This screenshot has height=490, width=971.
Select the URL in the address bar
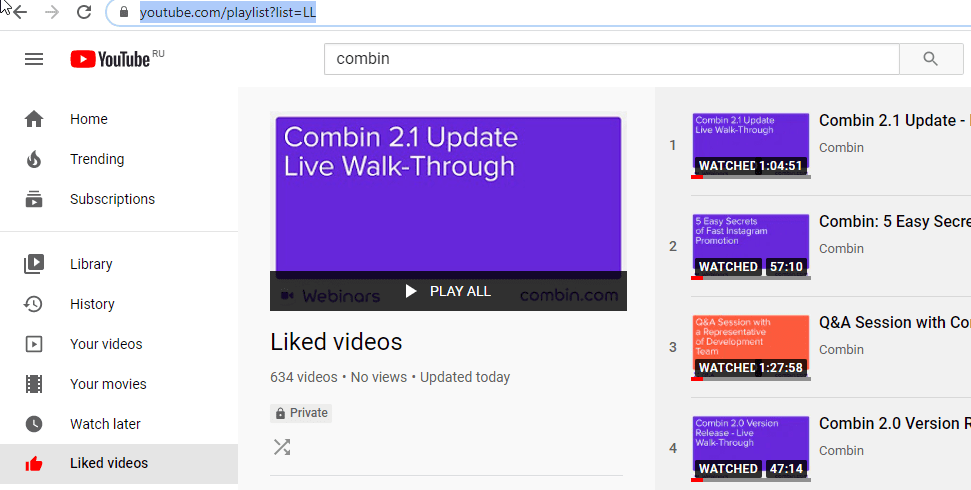pyautogui.click(x=228, y=12)
